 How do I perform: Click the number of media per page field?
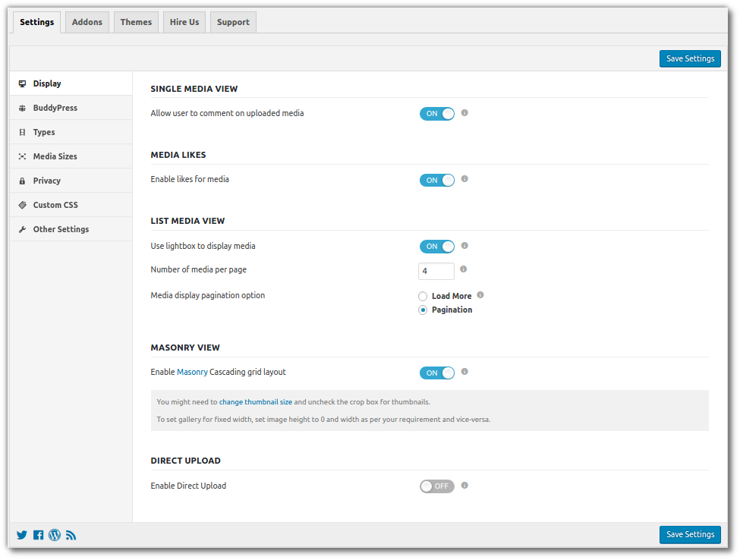436,271
